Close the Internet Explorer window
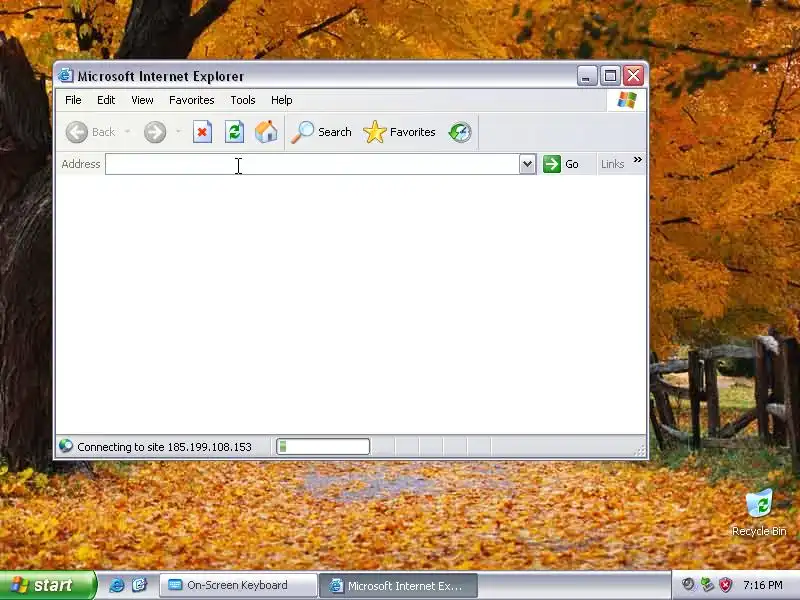800x600 pixels. tap(634, 76)
